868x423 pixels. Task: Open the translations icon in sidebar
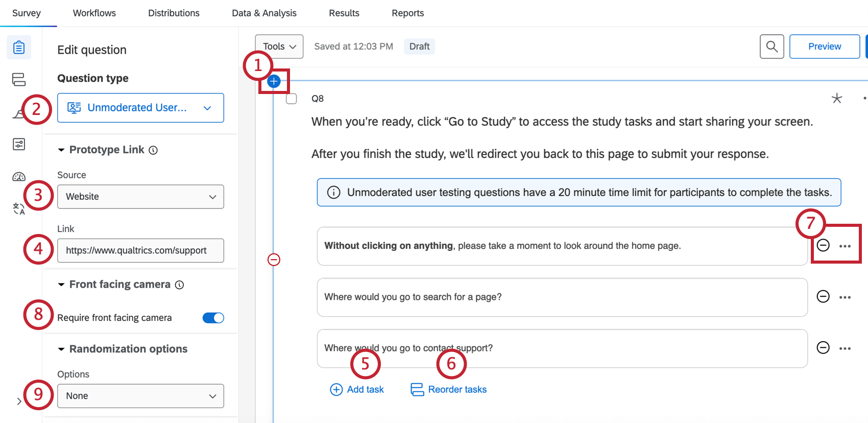(19, 208)
